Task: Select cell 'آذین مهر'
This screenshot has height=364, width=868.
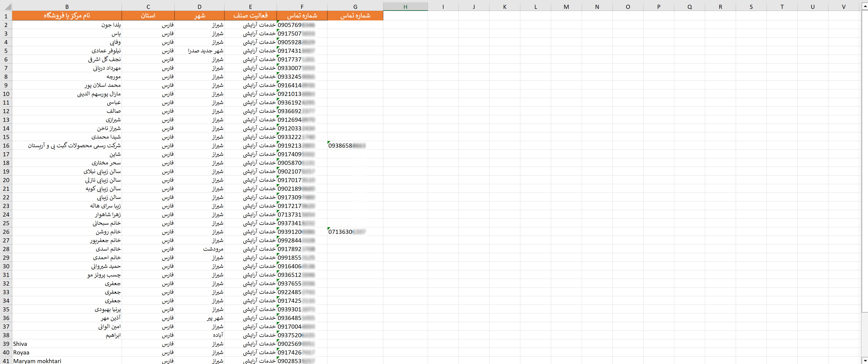Action: [67, 318]
